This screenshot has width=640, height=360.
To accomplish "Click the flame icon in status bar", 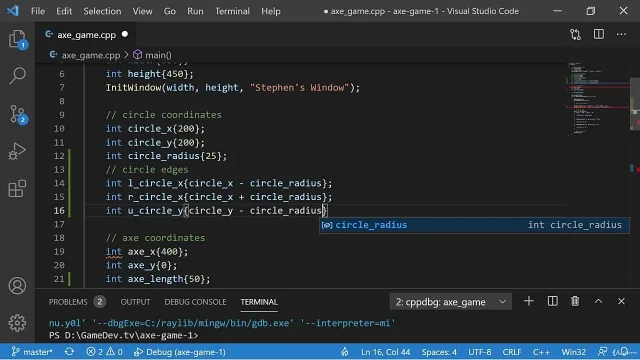I will pyautogui.click(x=345, y=352).
